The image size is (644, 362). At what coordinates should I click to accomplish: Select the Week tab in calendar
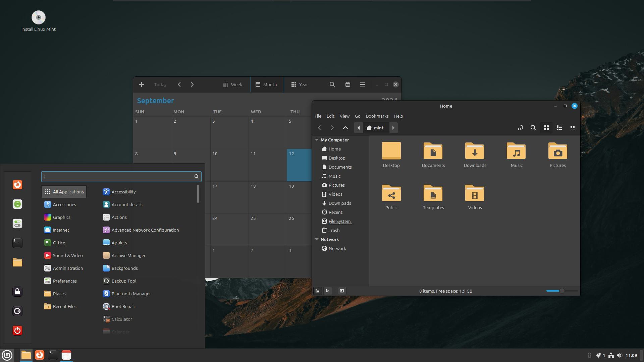(233, 84)
